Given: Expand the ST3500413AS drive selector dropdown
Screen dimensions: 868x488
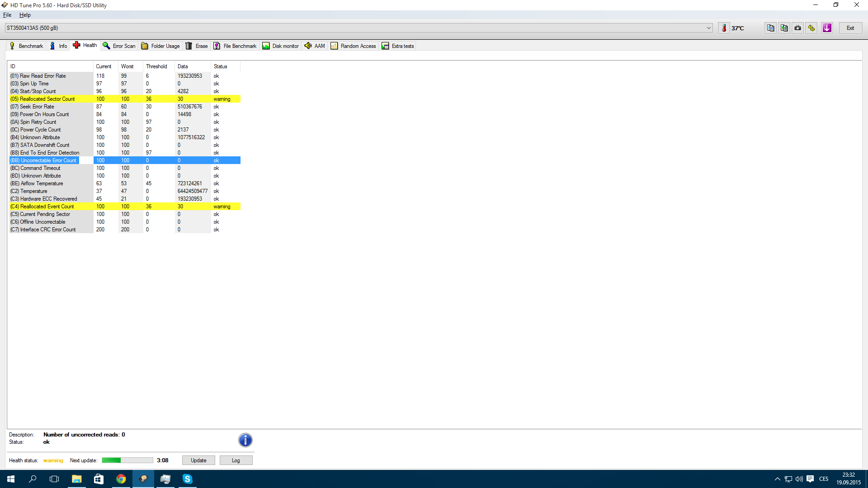Looking at the screenshot, I should coord(708,28).
